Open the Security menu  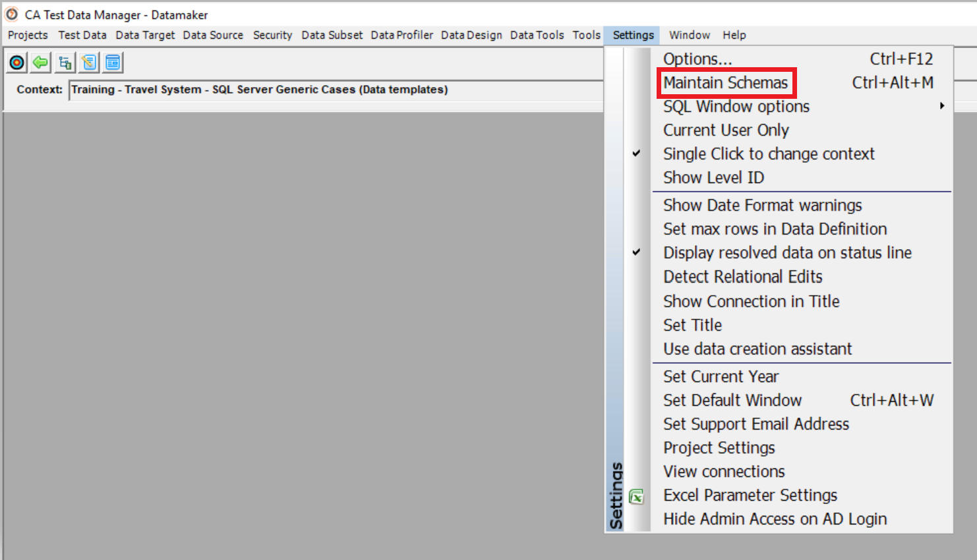272,35
